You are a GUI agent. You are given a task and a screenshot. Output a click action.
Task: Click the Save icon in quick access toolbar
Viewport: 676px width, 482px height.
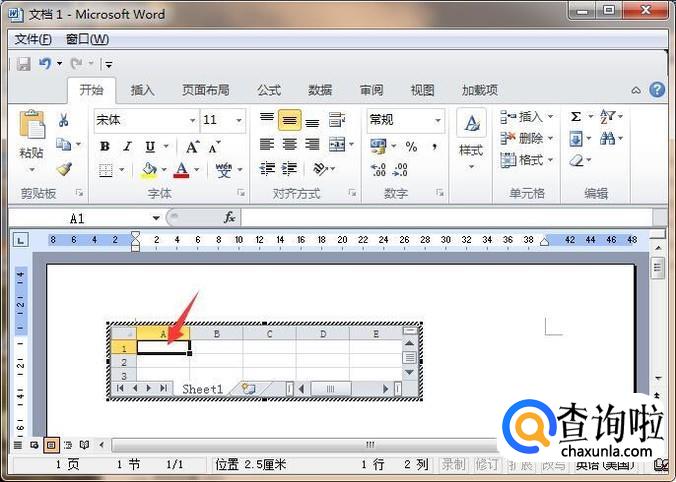[x=24, y=64]
